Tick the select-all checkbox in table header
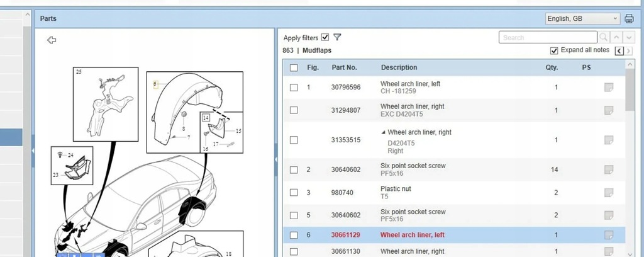Image resolution: width=644 pixels, height=257 pixels. coord(294,67)
